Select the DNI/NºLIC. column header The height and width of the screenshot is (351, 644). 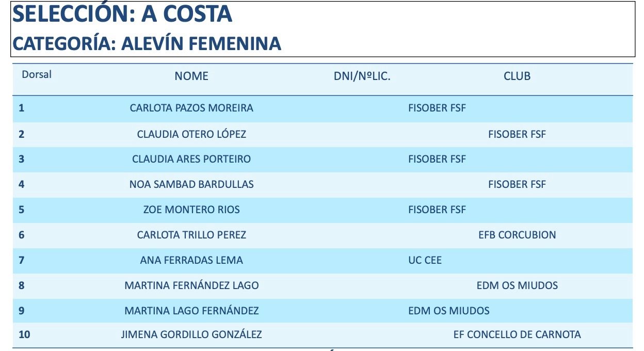[362, 76]
